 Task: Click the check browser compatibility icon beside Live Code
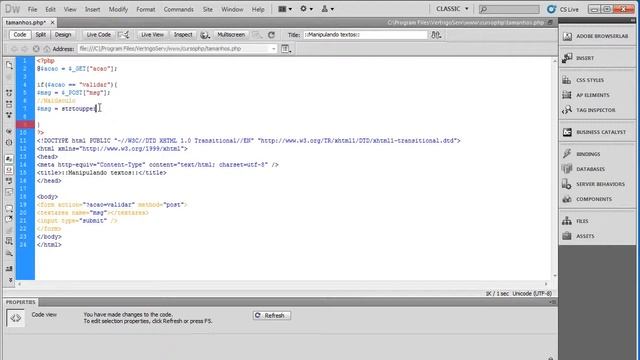(x=124, y=35)
